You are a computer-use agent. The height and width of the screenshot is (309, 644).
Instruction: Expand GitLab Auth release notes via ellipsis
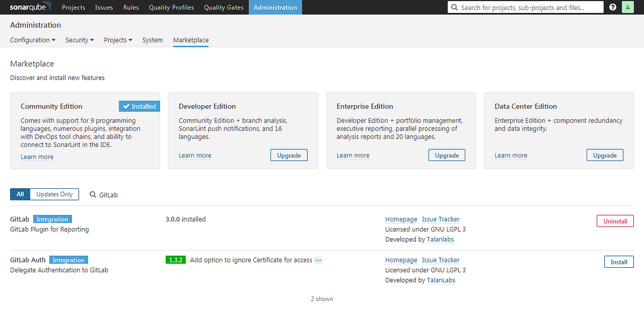coord(319,260)
